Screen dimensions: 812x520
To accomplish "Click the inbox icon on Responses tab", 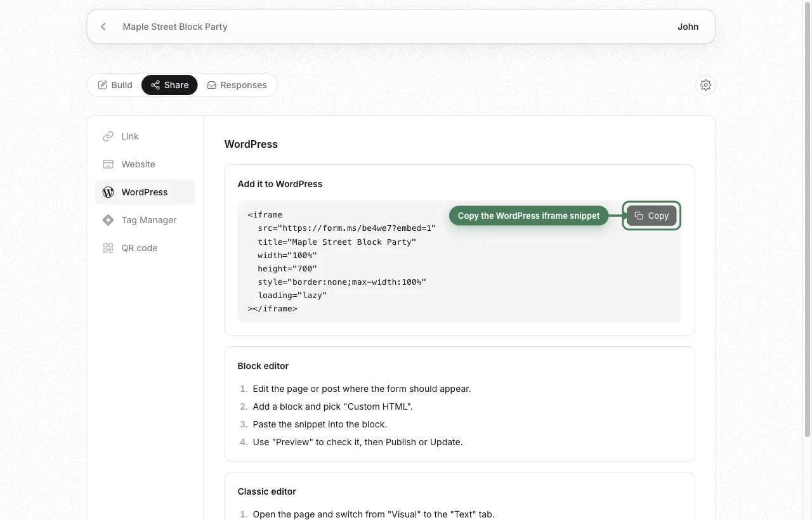I will [211, 85].
